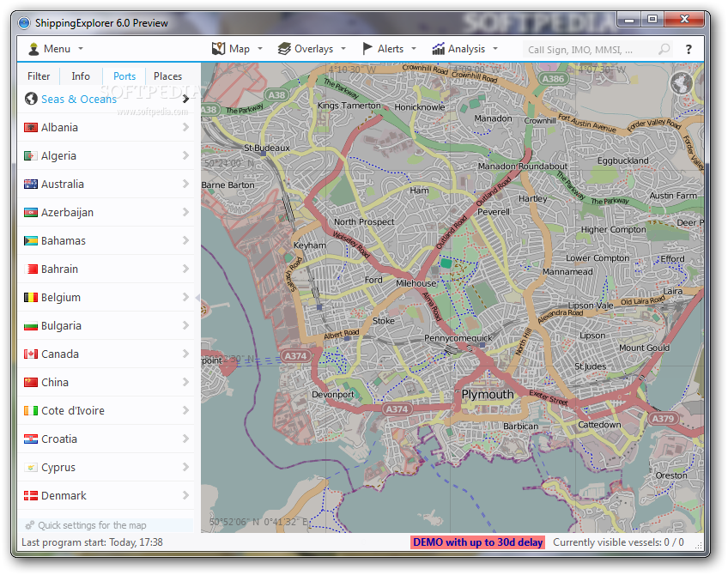Switch to the Filter tab
Image resolution: width=728 pixels, height=575 pixels.
click(x=39, y=76)
